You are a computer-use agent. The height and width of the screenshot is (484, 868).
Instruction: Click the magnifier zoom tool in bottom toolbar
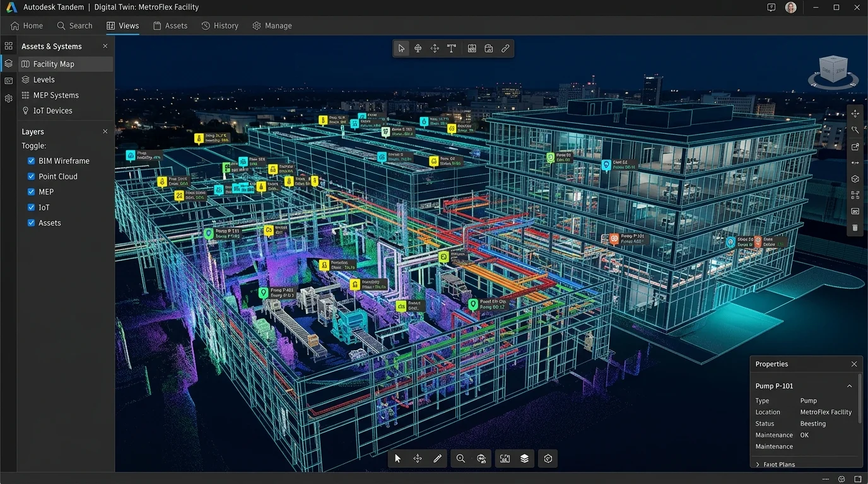click(460, 459)
